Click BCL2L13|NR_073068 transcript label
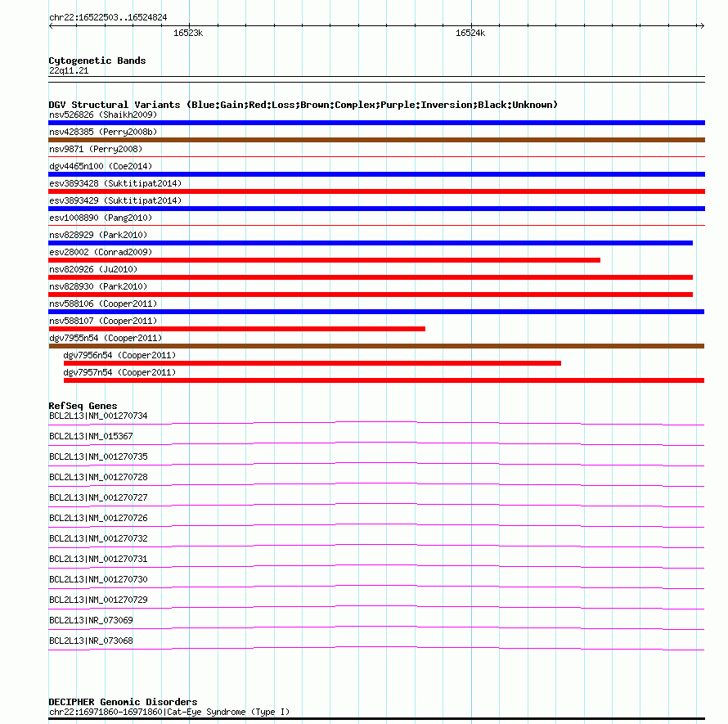 [x=91, y=641]
